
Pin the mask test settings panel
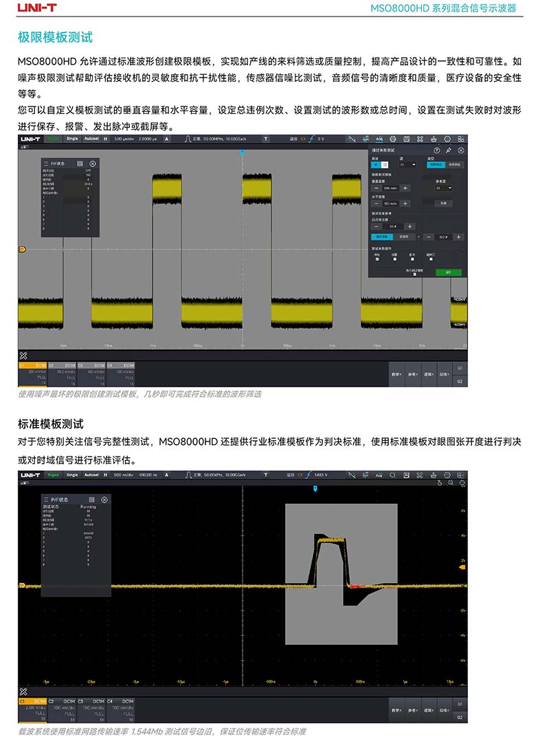pos(449,150)
